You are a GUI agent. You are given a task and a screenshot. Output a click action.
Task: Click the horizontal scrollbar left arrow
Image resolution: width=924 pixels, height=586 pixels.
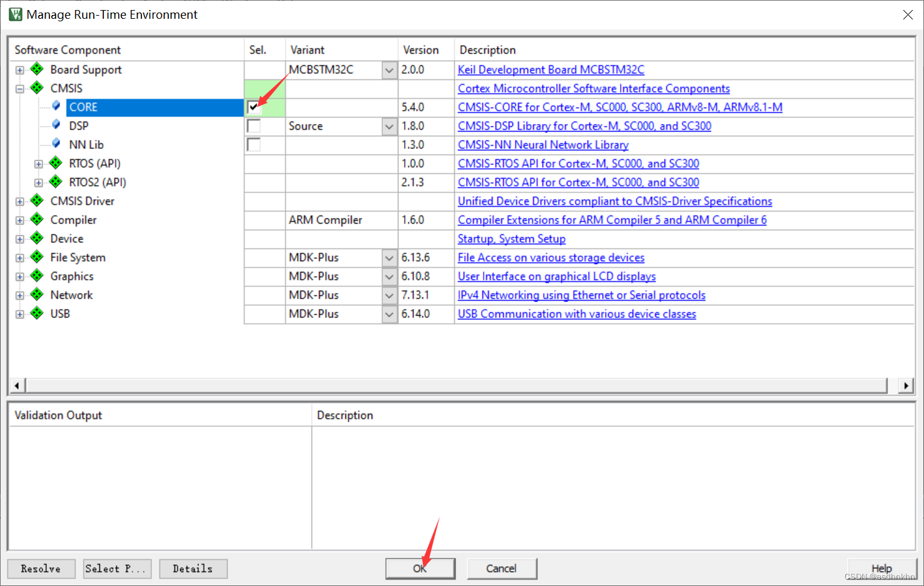pyautogui.click(x=17, y=386)
